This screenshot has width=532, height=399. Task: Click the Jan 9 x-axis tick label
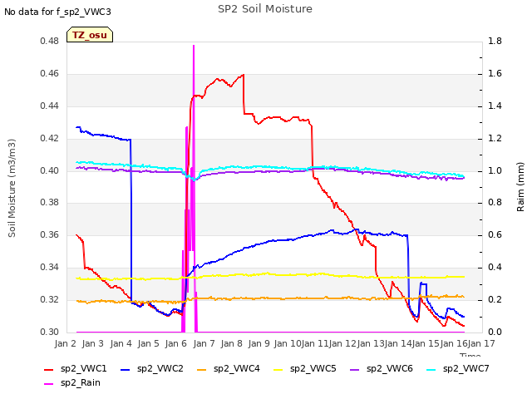(x=259, y=343)
